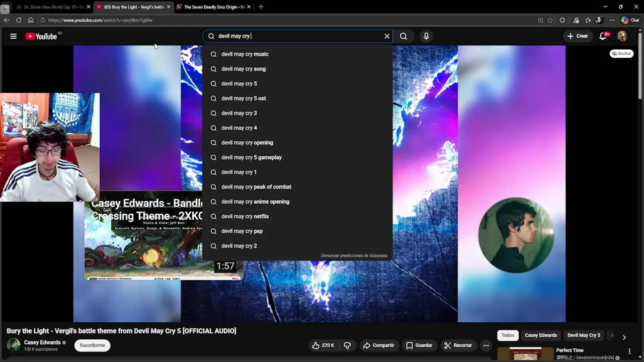Pick 'devil may cry peak of combat'
This screenshot has width=644, height=362.
point(297,187)
